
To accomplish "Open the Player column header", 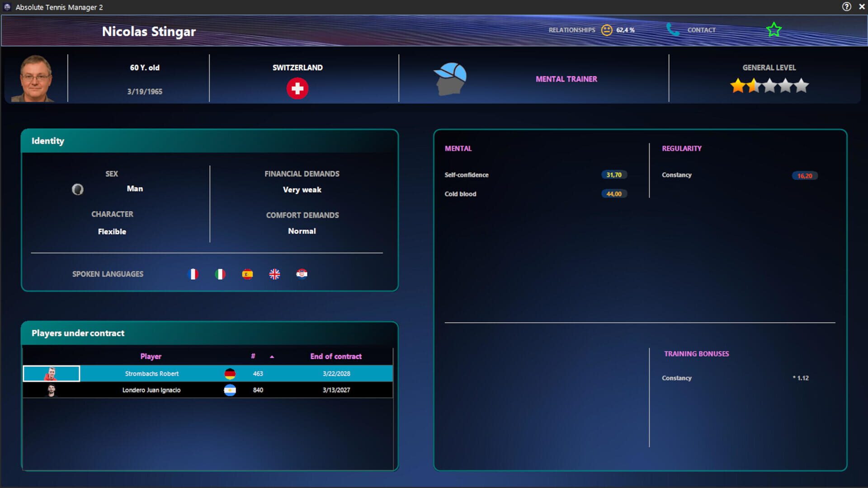I will point(151,357).
